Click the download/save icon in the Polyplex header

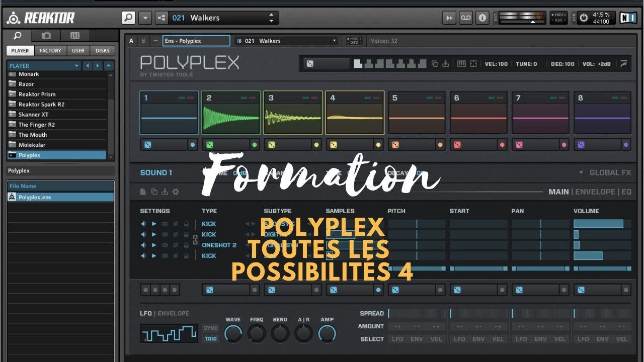pos(445,64)
